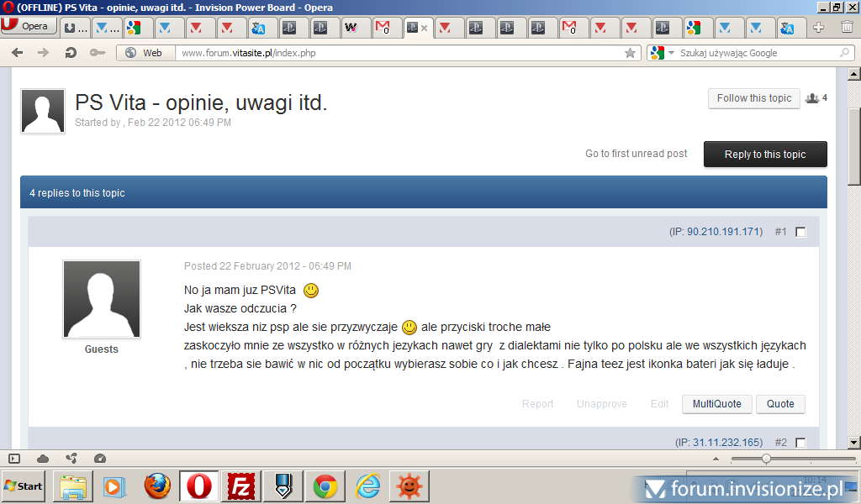Tick the checkbox for post #1
Screen dimensions: 861x504
[x=800, y=232]
